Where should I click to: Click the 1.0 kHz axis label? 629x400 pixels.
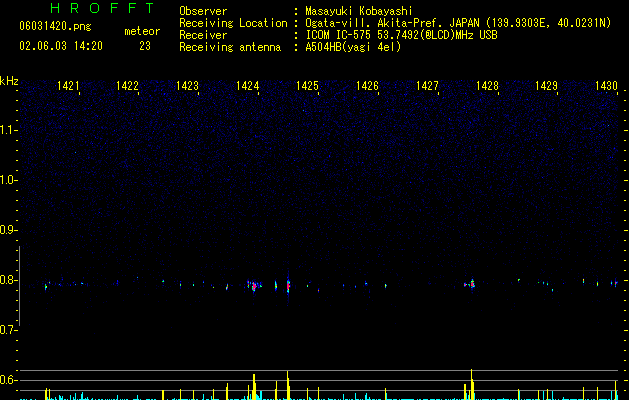pyautogui.click(x=8, y=180)
